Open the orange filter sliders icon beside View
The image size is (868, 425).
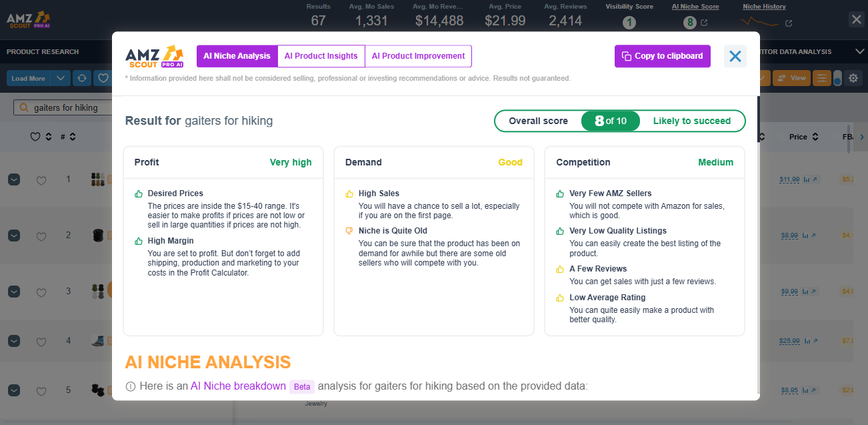click(x=822, y=78)
